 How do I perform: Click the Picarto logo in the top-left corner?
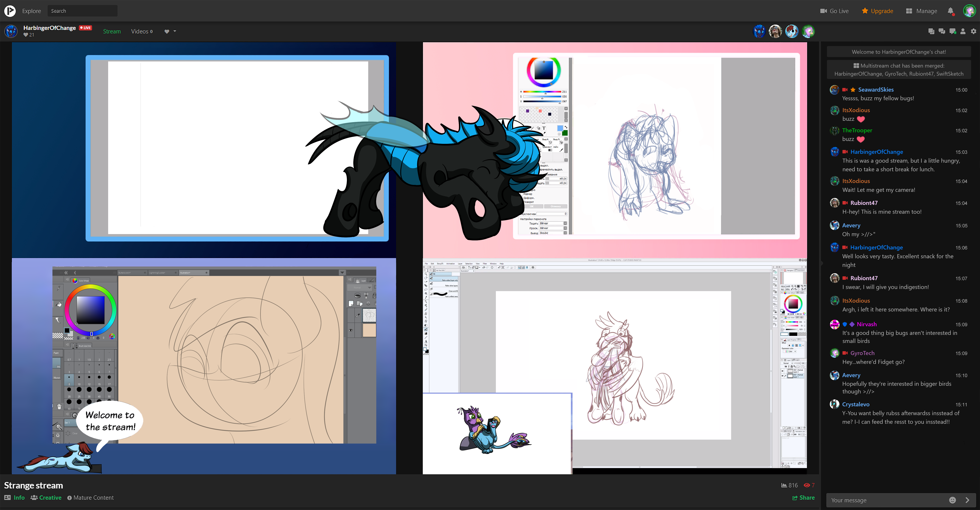(10, 11)
